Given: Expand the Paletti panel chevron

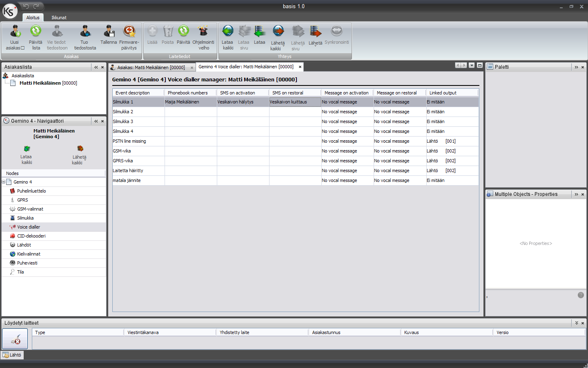Looking at the screenshot, I should (x=576, y=67).
